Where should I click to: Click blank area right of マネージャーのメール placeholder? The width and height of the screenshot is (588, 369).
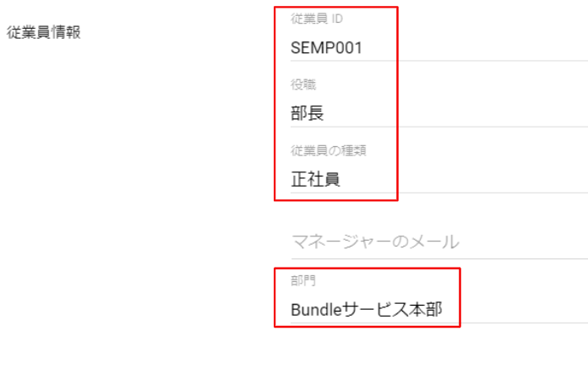coord(524,242)
